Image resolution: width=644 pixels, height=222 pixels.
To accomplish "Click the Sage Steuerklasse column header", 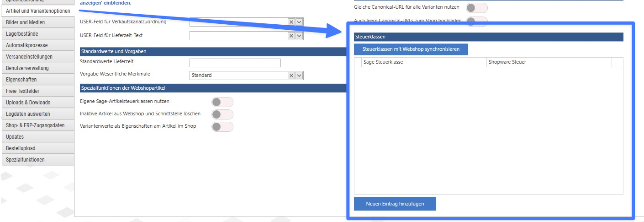I will coord(423,62).
